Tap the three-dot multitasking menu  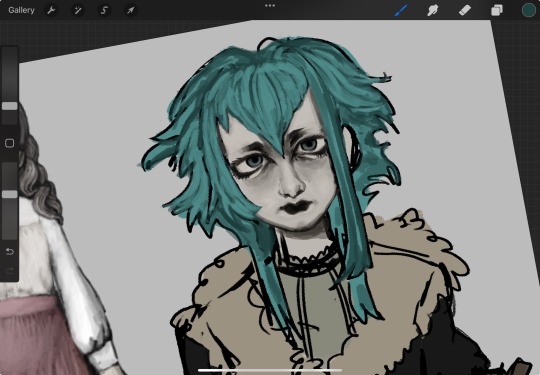(x=270, y=6)
